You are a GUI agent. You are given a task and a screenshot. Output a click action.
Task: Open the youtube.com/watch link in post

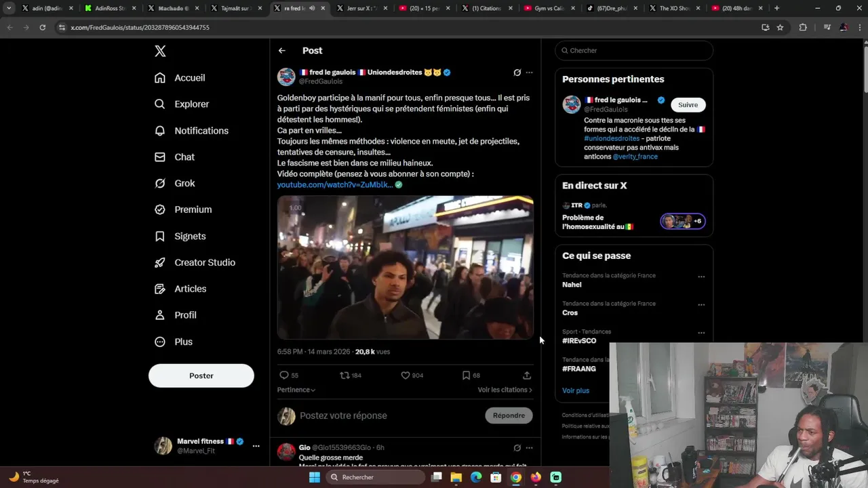(335, 185)
